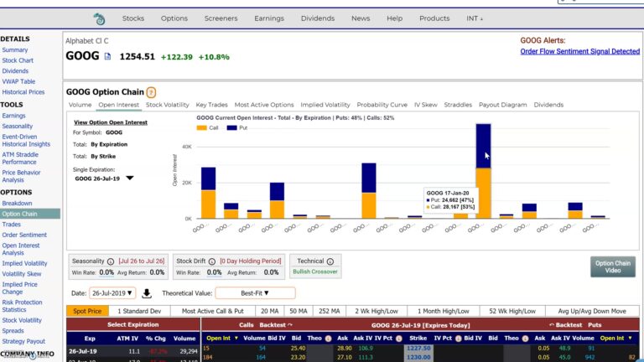
Task: Click the chameleon site logo
Action: [x=99, y=19]
